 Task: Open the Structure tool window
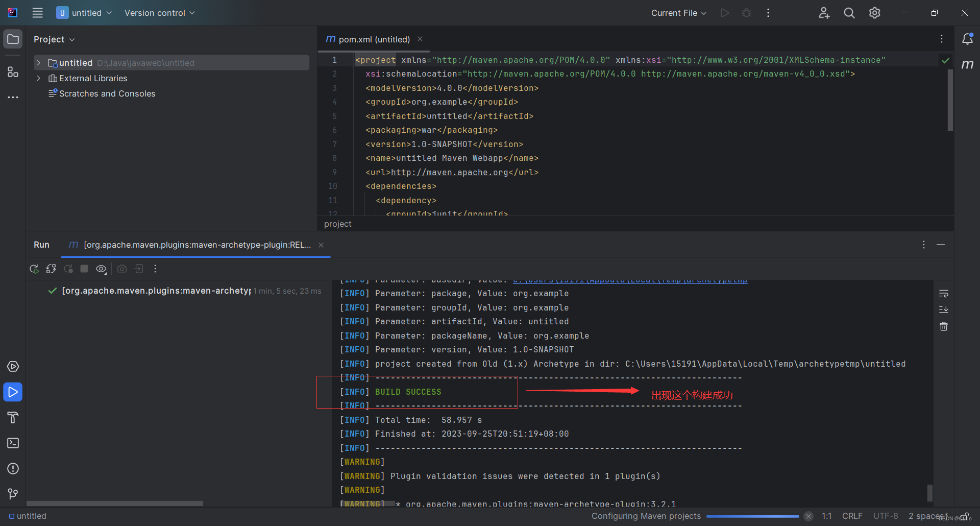13,71
